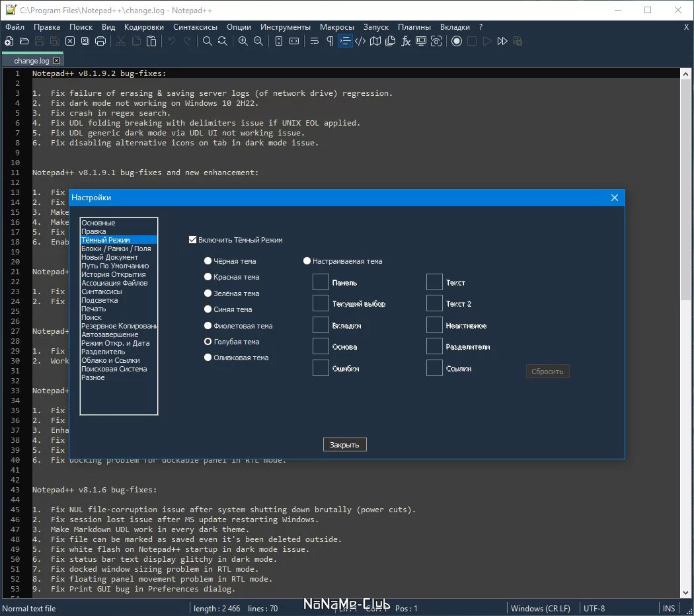Screen dimensions: 694x616
Task: Show all characters with pilcrow icon
Action: click(330, 41)
